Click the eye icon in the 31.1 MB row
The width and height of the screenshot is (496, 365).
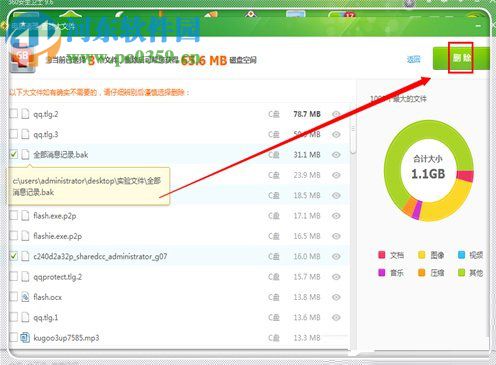point(336,155)
